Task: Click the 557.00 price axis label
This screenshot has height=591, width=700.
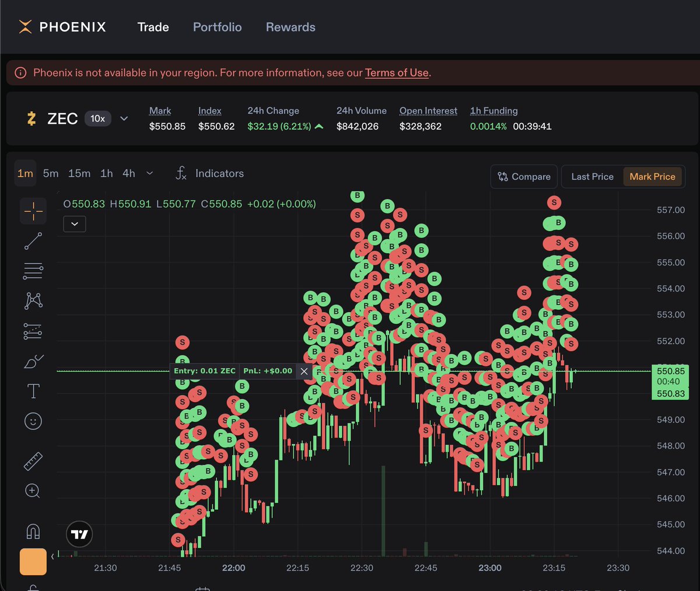Action: pos(671,210)
